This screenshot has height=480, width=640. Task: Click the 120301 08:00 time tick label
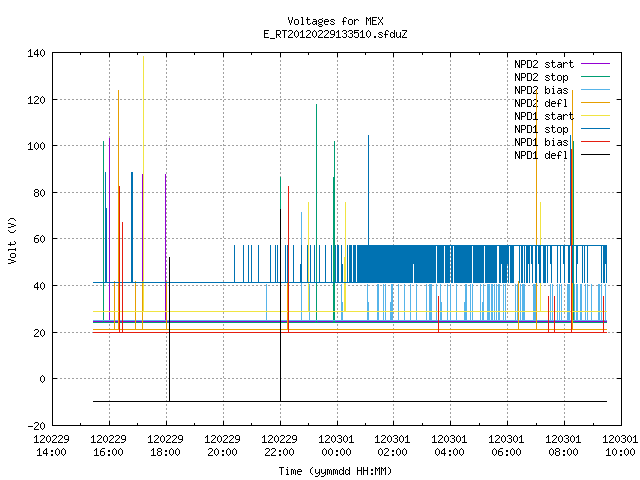pos(563,446)
